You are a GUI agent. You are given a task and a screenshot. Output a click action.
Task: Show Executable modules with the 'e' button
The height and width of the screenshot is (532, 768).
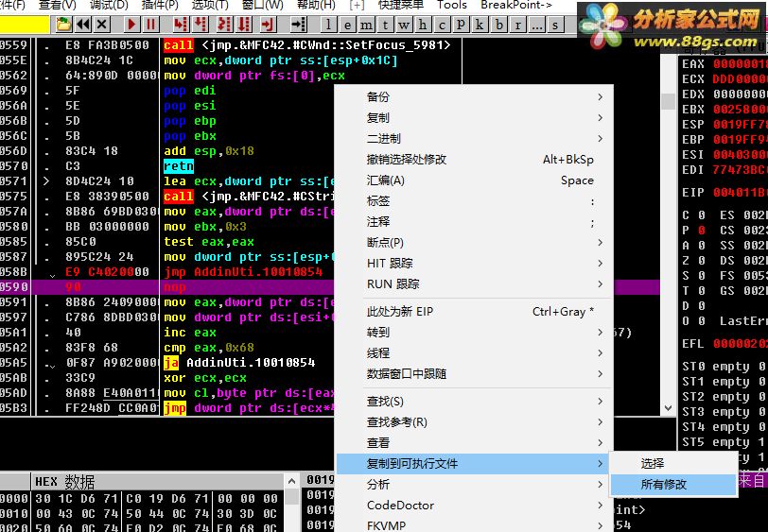[x=347, y=24]
